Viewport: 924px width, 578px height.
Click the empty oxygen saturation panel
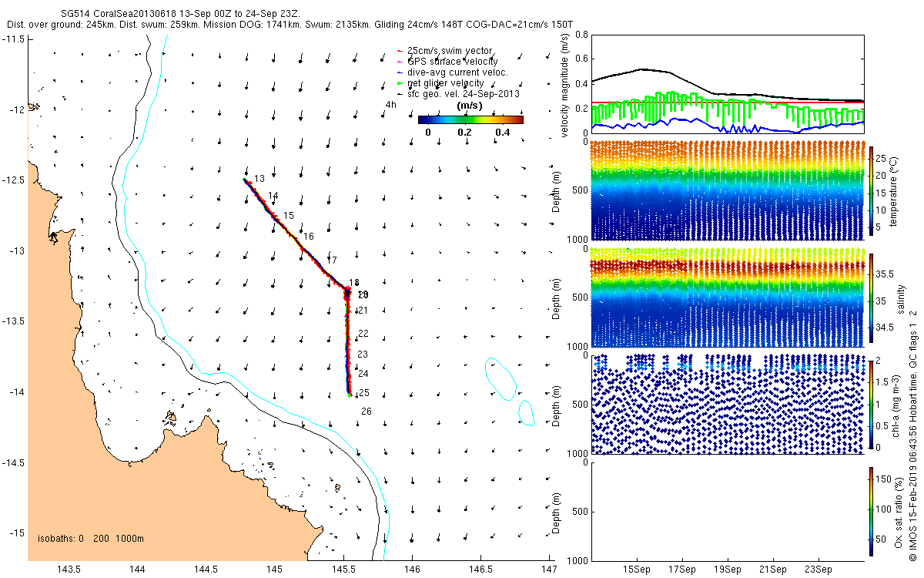[727, 511]
